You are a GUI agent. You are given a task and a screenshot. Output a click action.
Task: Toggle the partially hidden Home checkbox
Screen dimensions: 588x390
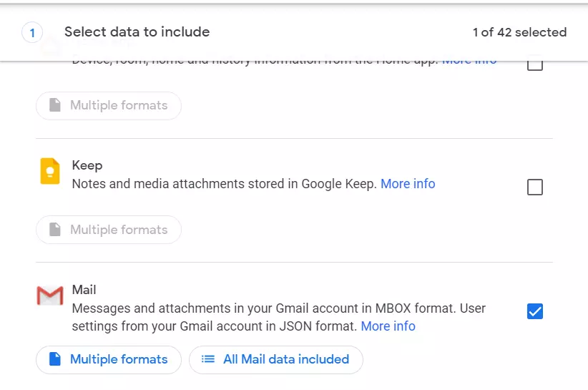point(534,65)
